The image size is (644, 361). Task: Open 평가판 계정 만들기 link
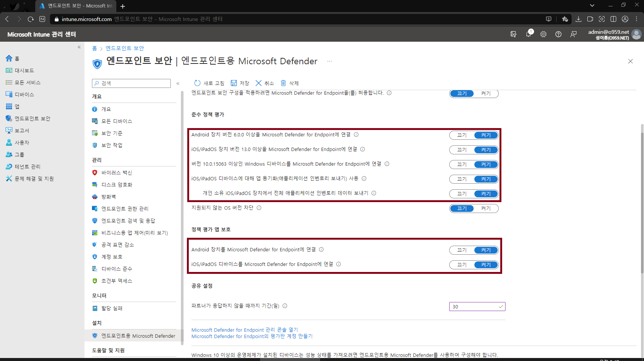(252, 336)
